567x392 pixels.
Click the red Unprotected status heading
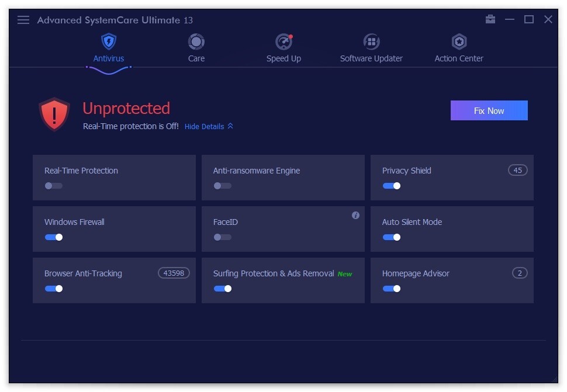point(126,109)
